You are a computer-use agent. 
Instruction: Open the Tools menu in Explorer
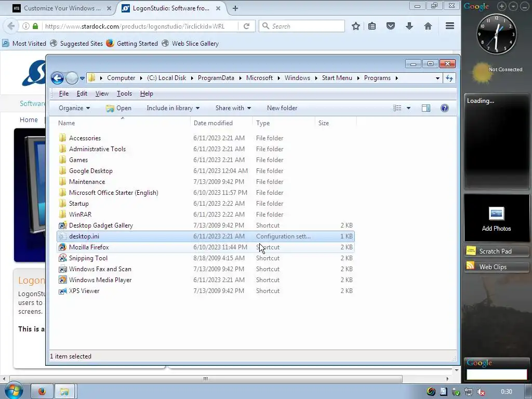tap(124, 94)
